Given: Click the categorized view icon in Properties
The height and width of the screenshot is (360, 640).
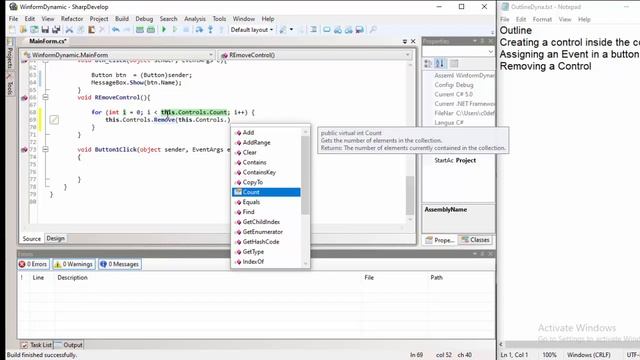Looking at the screenshot, I should pos(428,63).
